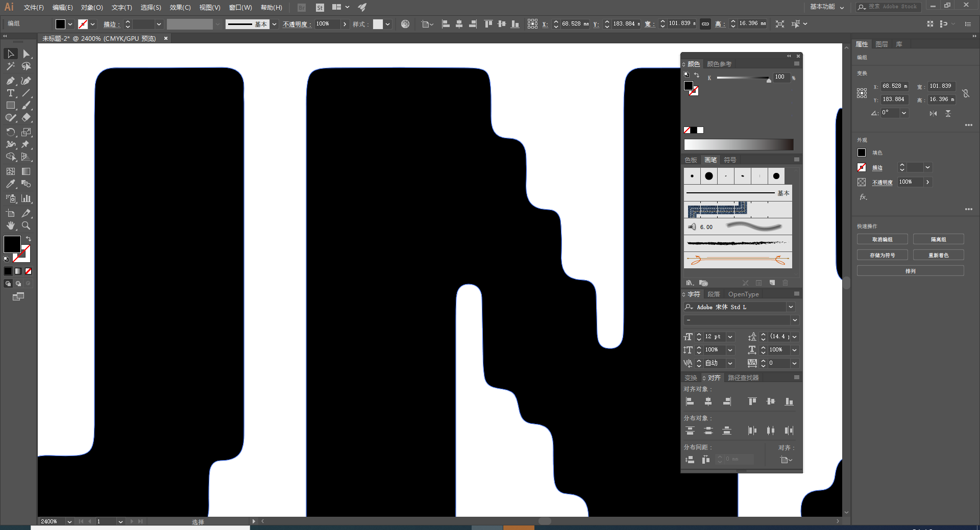
Task: Click the Rotate tool
Action: [x=10, y=132]
